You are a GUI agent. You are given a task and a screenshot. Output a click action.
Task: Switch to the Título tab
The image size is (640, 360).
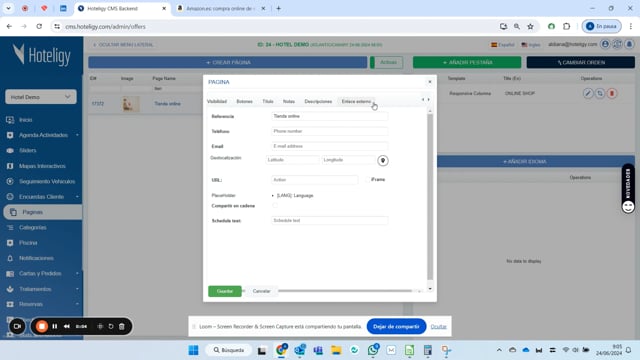tap(268, 102)
